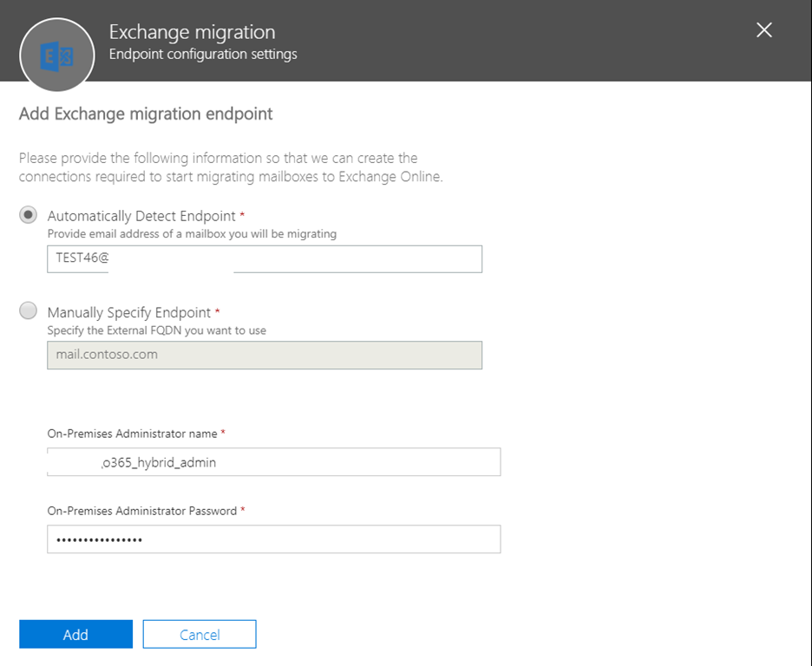Click the 'Add Exchange migration endpoint' heading
This screenshot has height=666, width=812.
pos(146,114)
